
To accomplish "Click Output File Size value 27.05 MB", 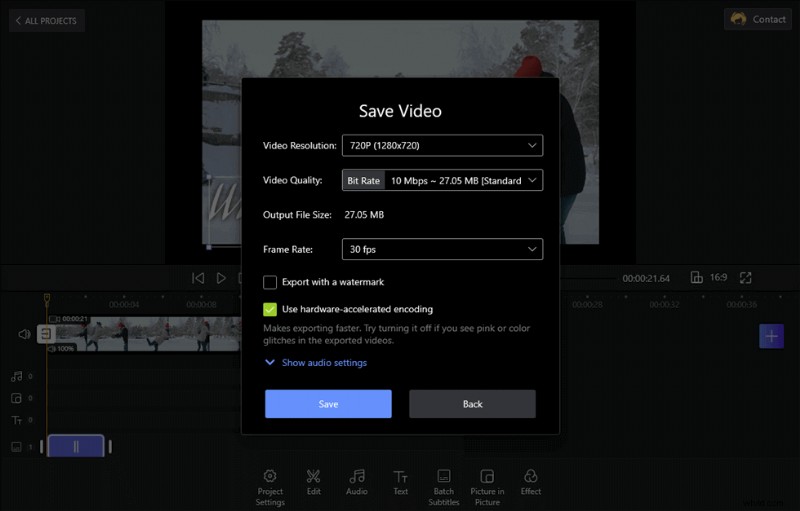I will click(364, 215).
